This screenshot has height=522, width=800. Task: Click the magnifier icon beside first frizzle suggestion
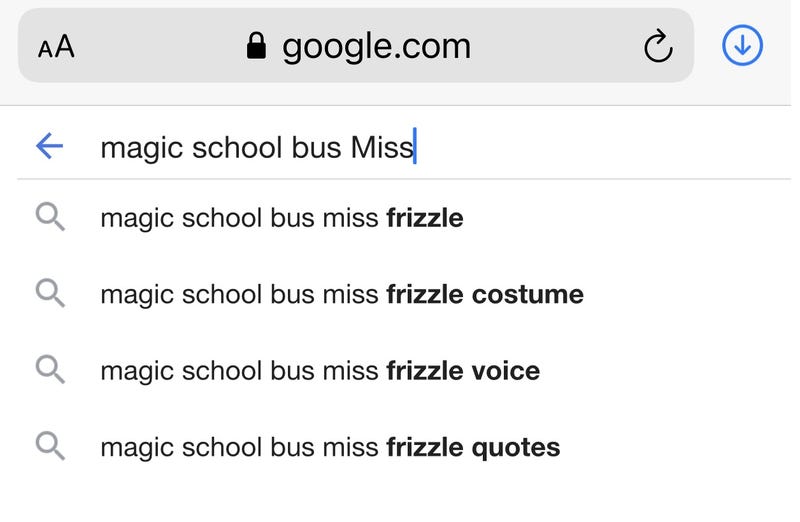click(50, 217)
